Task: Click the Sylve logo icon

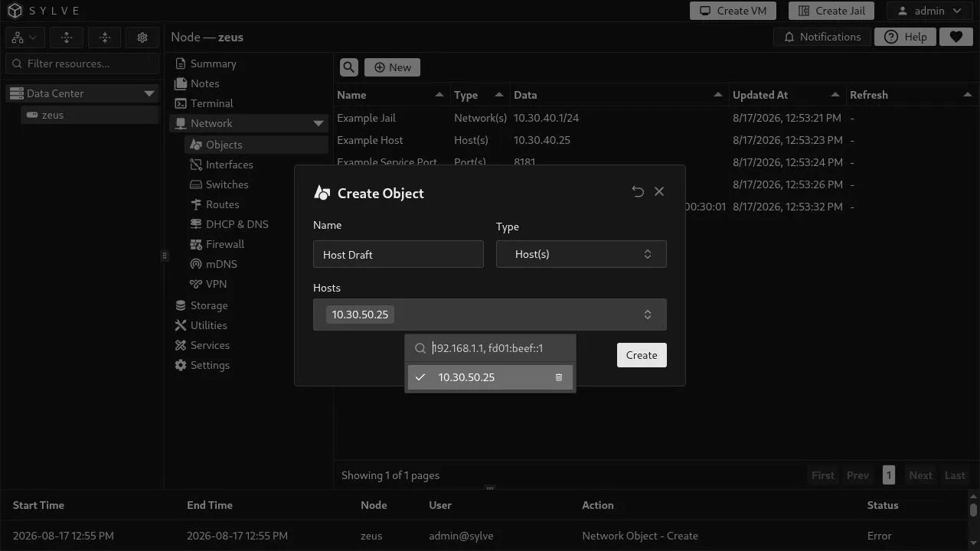Action: [15, 11]
